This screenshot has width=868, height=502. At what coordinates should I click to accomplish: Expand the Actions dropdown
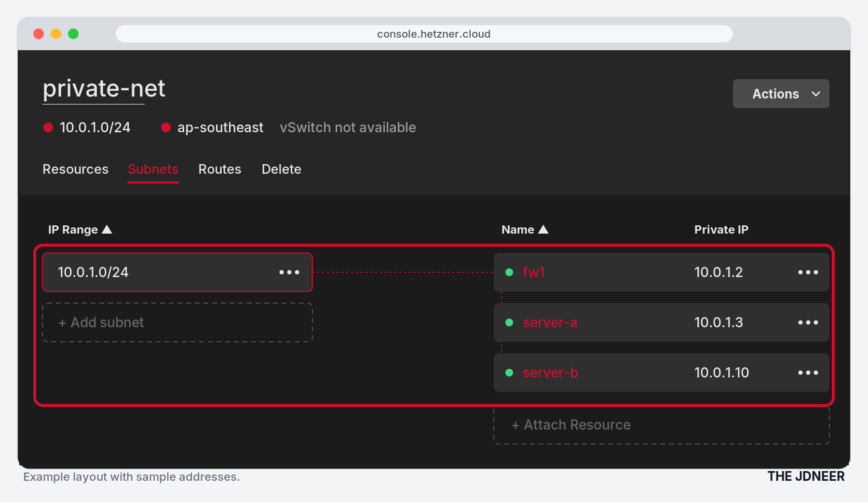pos(781,94)
